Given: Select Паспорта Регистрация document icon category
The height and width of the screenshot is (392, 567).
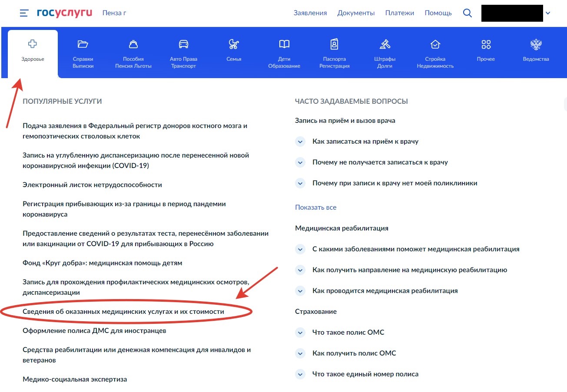Looking at the screenshot, I should coord(334,44).
